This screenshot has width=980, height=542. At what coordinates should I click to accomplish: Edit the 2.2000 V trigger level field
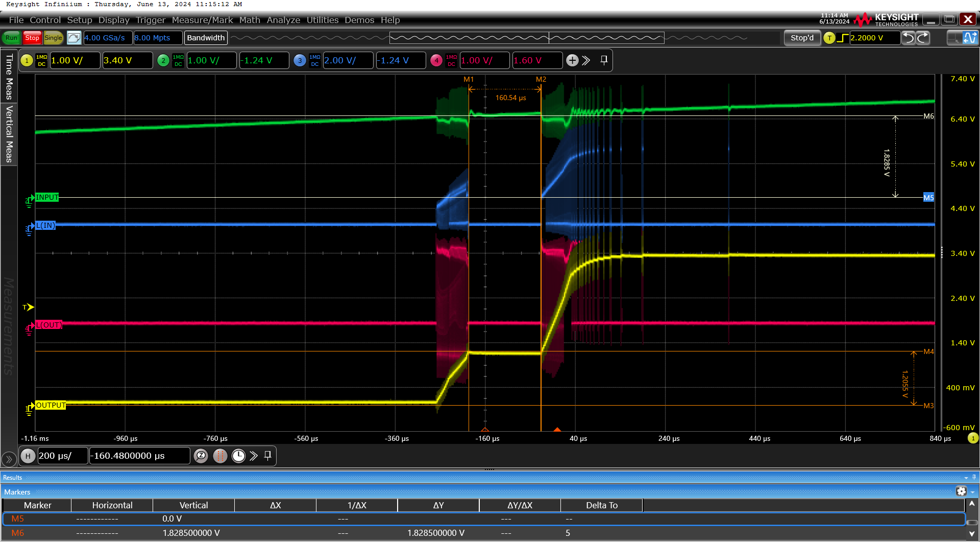point(874,38)
